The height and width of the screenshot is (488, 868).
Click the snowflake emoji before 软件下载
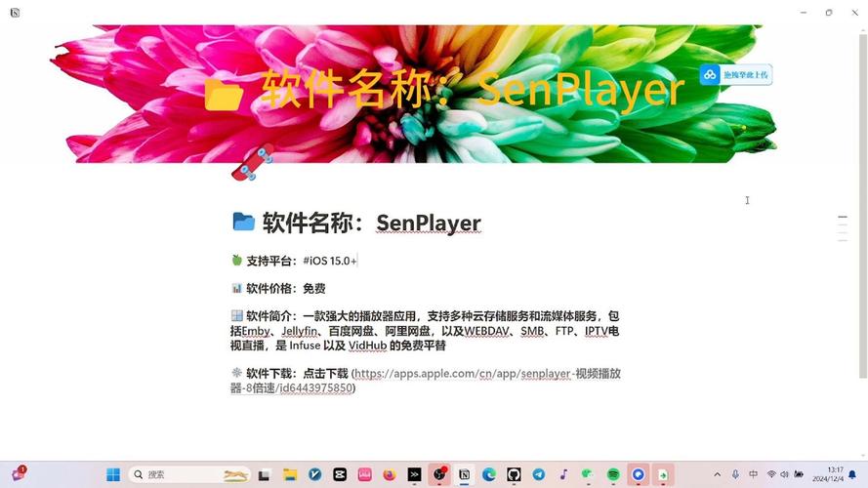click(237, 373)
